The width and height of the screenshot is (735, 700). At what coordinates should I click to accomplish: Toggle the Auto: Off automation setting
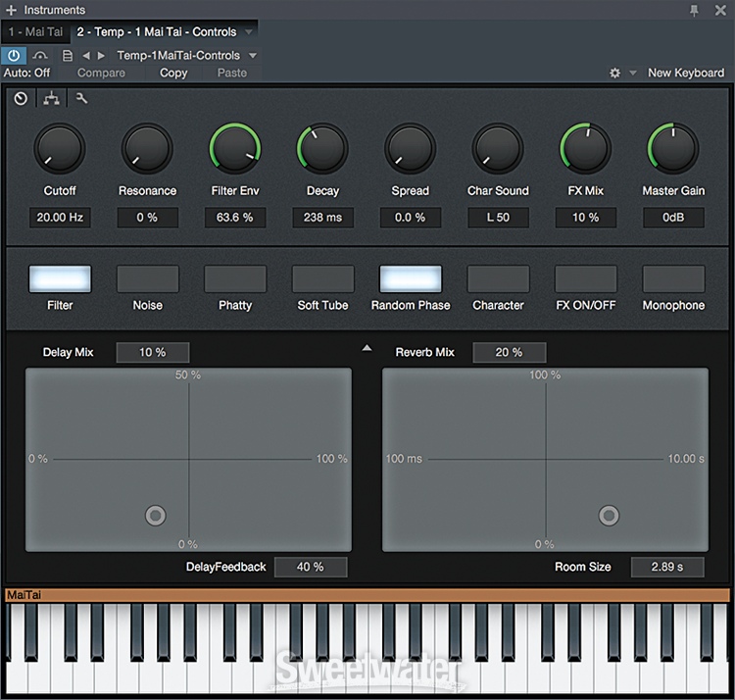pyautogui.click(x=27, y=74)
